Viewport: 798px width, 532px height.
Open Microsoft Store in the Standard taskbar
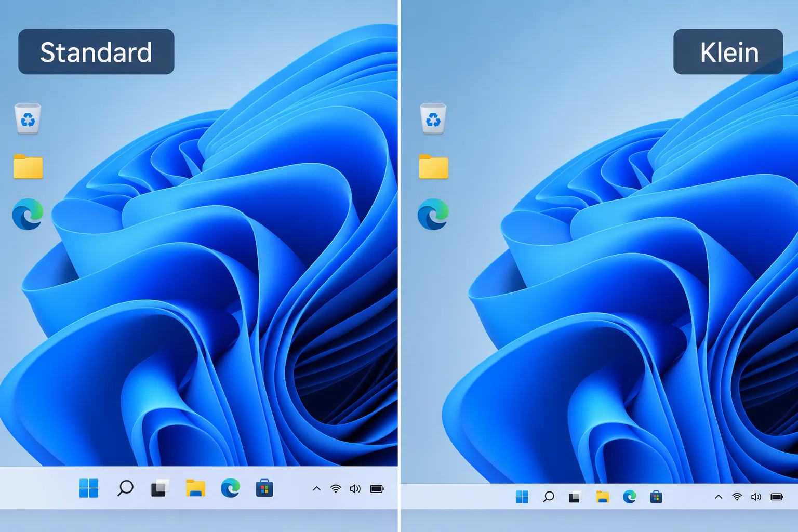(264, 488)
